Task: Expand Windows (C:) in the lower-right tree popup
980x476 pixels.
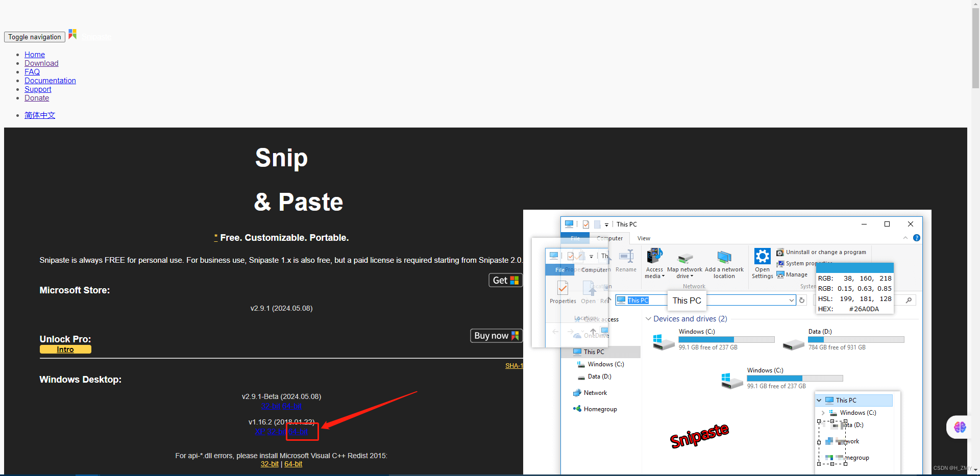Action: [823, 413]
